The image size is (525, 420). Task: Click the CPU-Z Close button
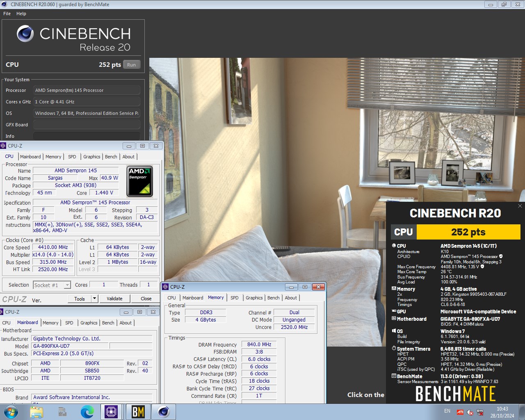pyautogui.click(x=146, y=299)
